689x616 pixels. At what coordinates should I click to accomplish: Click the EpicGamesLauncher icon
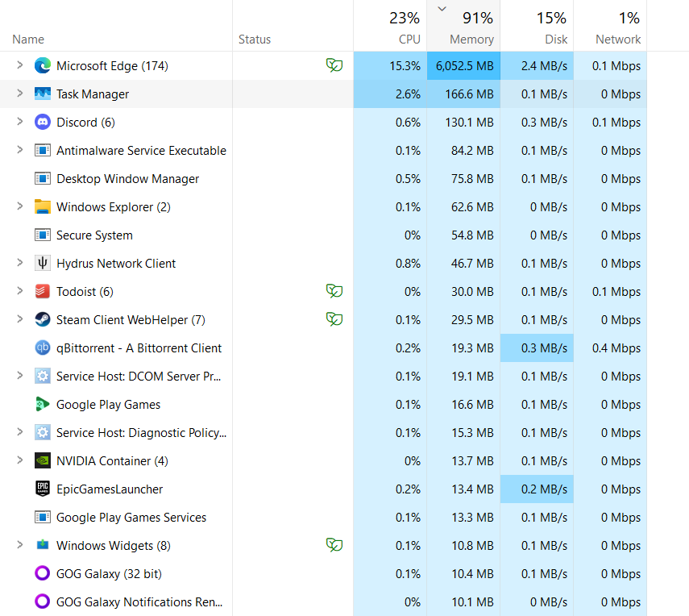(x=43, y=489)
